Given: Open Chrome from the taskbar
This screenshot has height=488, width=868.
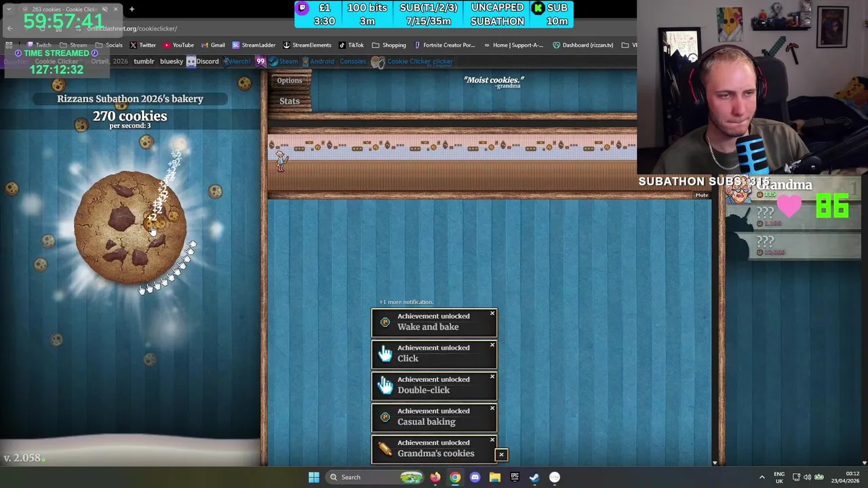Looking at the screenshot, I should coord(455,477).
